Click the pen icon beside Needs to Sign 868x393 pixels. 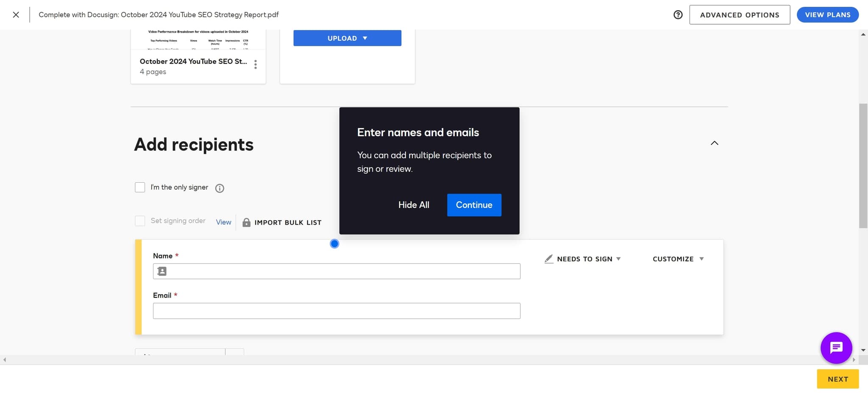(x=548, y=259)
